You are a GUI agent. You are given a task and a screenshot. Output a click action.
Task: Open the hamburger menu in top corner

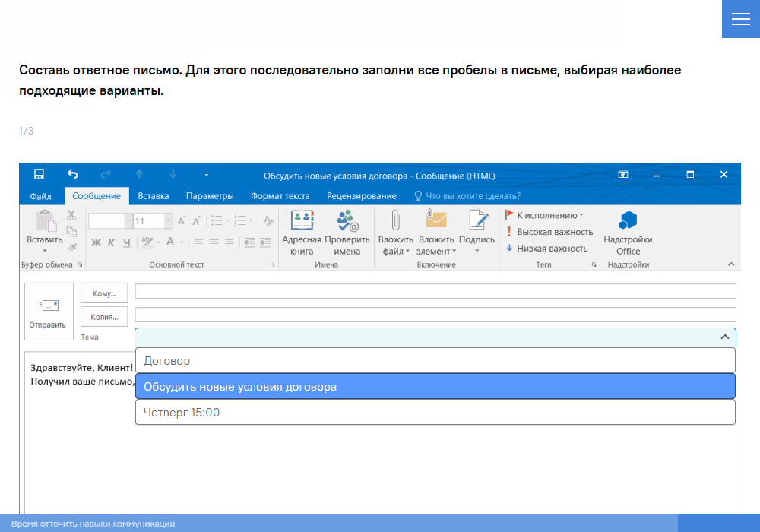pos(740,19)
